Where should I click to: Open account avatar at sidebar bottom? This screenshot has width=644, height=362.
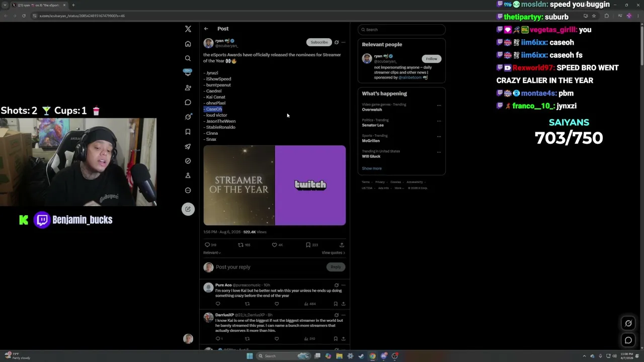(x=188, y=339)
